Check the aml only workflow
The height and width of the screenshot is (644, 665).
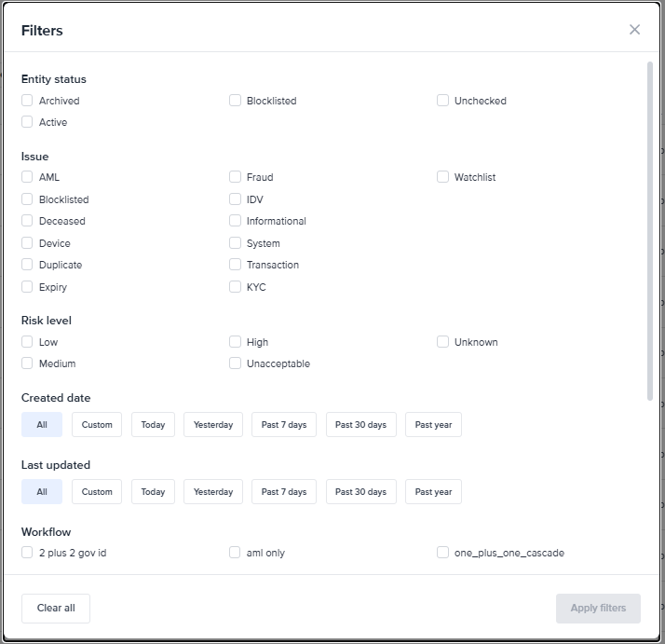tap(236, 553)
